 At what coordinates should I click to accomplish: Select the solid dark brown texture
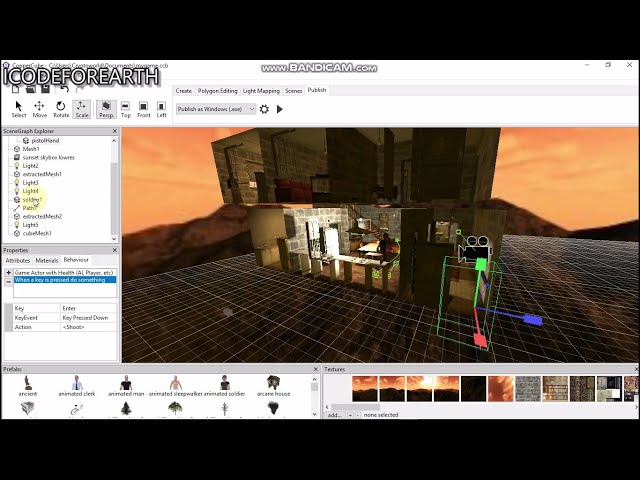click(x=473, y=389)
